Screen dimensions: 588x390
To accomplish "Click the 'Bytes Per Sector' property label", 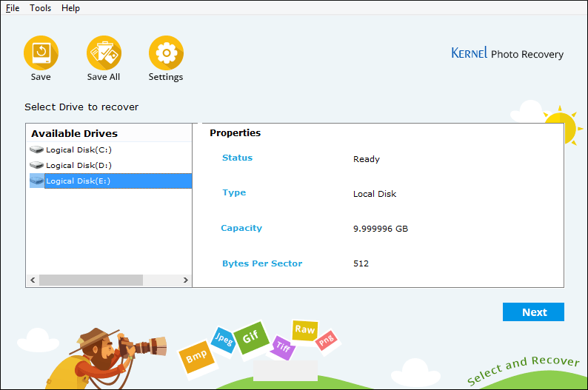I will pos(262,263).
